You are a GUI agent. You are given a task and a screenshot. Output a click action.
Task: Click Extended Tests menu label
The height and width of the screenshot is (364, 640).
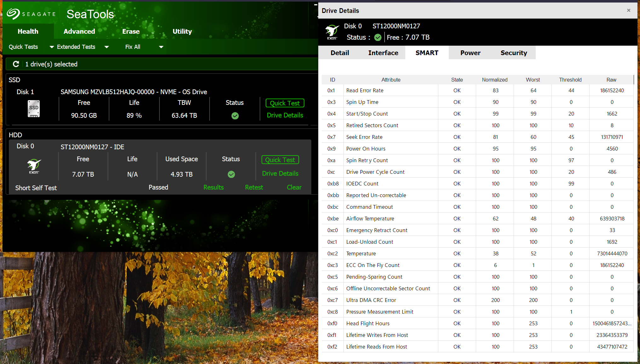tap(76, 47)
